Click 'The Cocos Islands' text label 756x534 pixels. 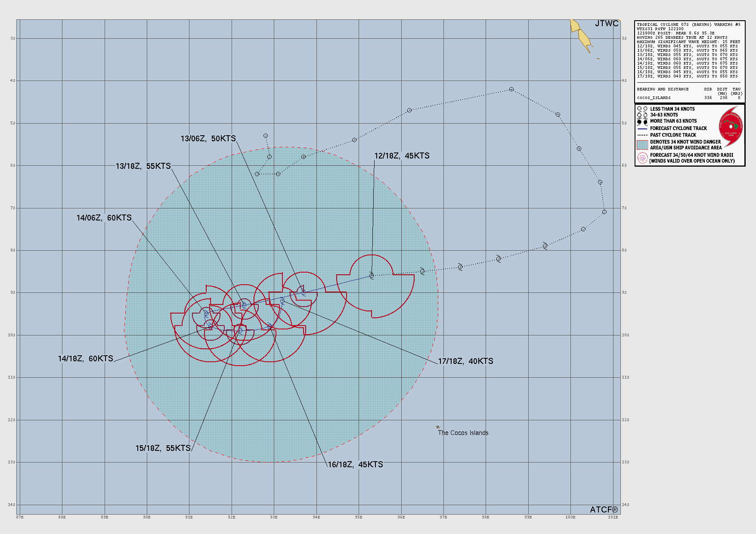coord(463,433)
